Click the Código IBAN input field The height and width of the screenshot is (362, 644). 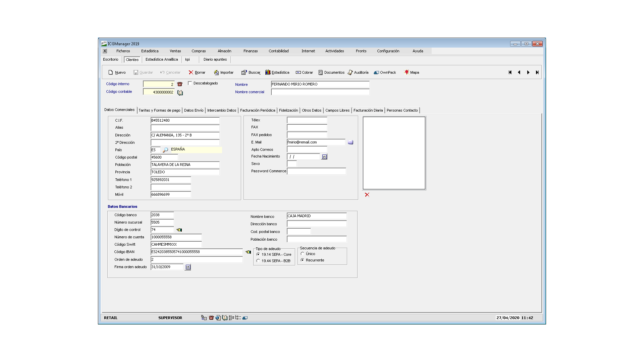coord(197,252)
